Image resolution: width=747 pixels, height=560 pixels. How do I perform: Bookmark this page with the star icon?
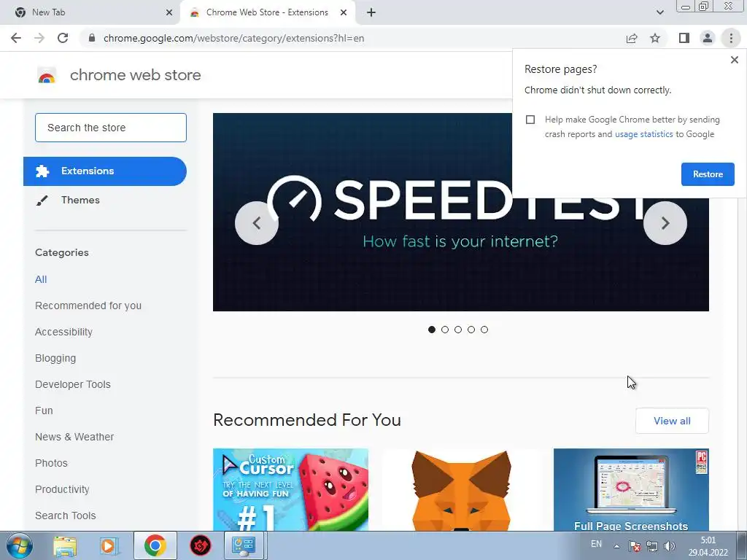[x=655, y=38]
